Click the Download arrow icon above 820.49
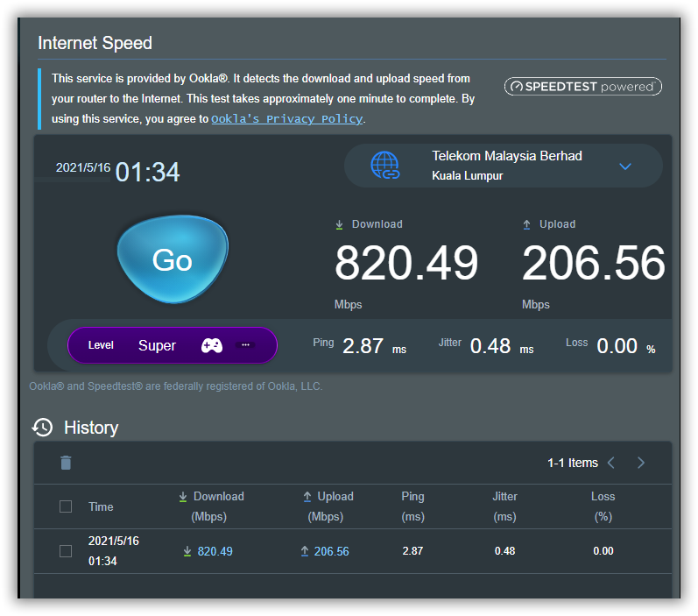The width and height of the screenshot is (698, 616). [339, 224]
